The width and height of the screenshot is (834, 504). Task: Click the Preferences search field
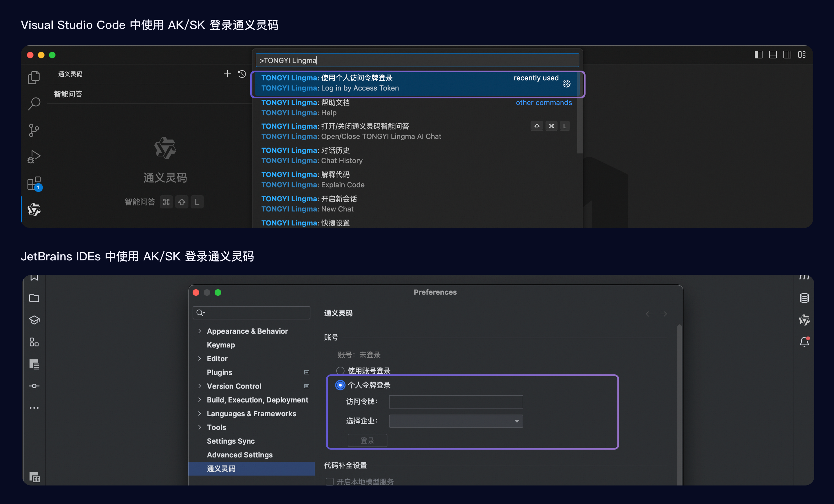[251, 312]
